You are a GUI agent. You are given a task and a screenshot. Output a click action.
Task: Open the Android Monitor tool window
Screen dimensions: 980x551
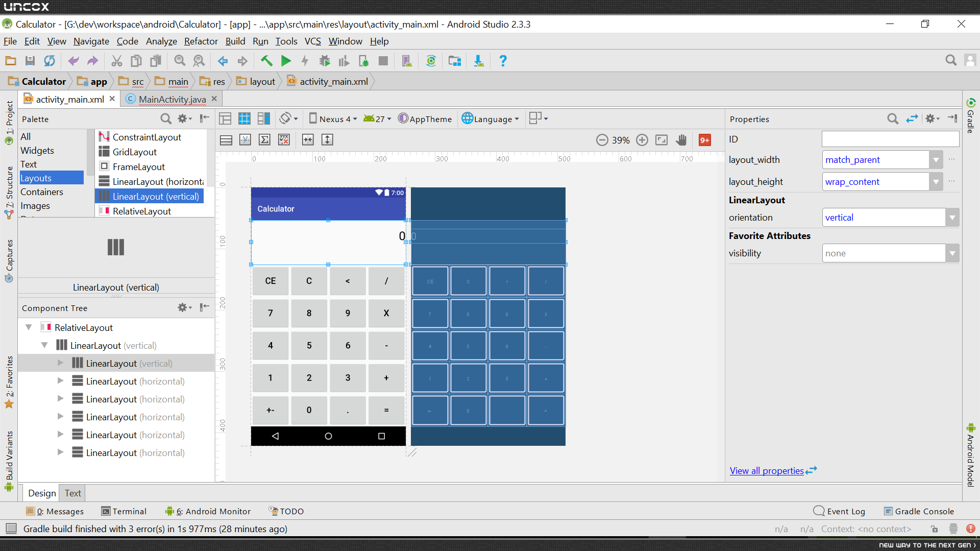coord(208,511)
